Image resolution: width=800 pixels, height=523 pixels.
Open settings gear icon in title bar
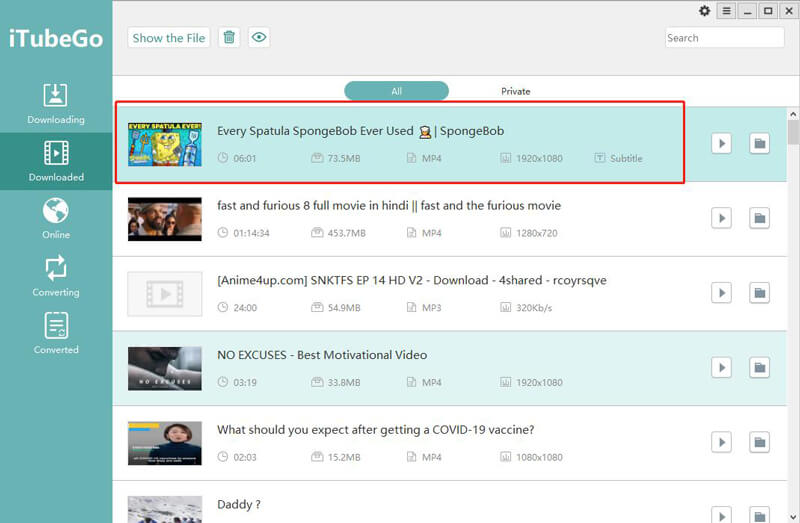pos(705,11)
